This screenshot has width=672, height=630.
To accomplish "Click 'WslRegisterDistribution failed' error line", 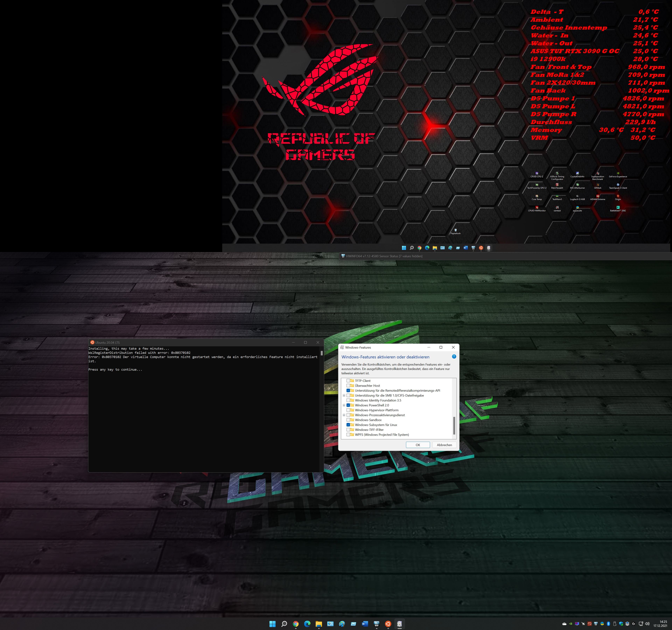I will tap(139, 352).
